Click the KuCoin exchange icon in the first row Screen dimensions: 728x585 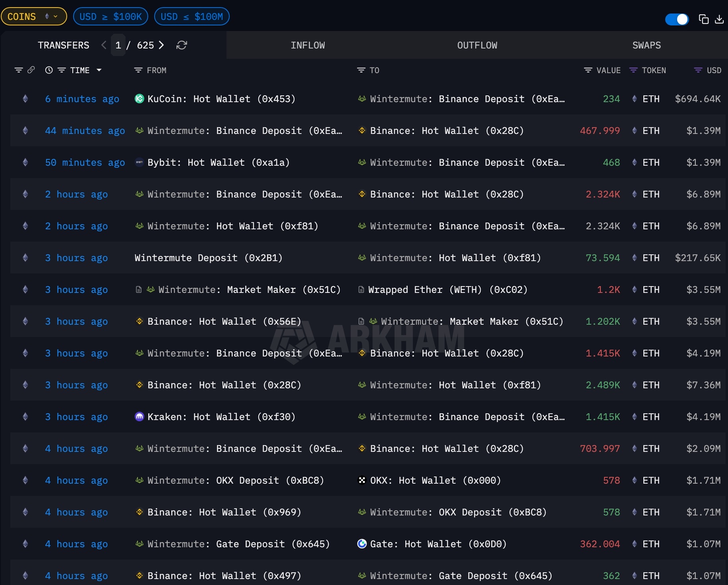pos(139,99)
